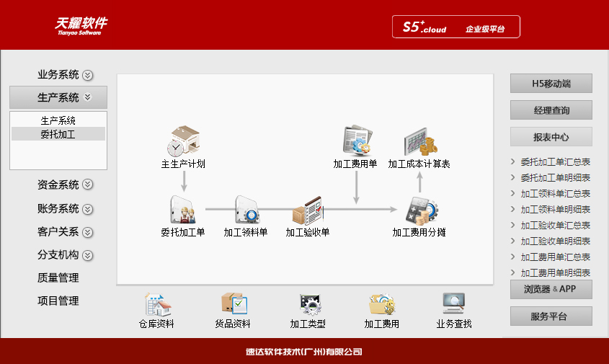
Task: Click the S5 cloud 企业级平台 banner
Action: click(455, 27)
